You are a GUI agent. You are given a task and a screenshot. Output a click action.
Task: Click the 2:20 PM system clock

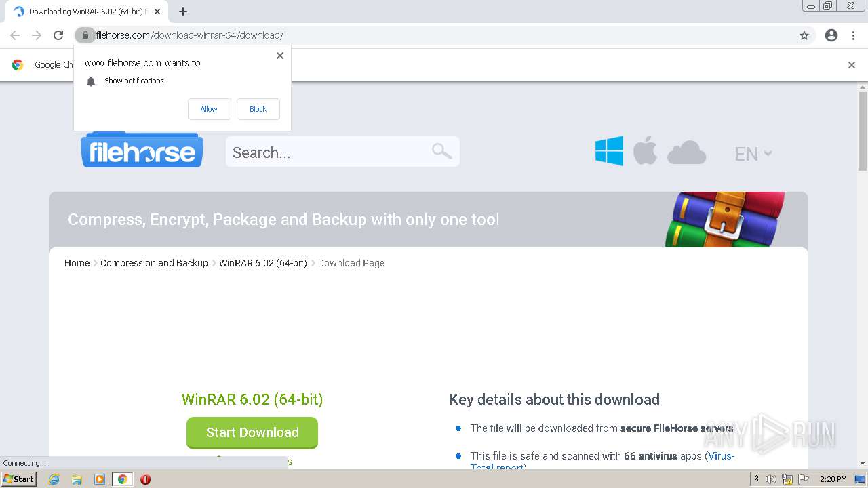pos(833,479)
